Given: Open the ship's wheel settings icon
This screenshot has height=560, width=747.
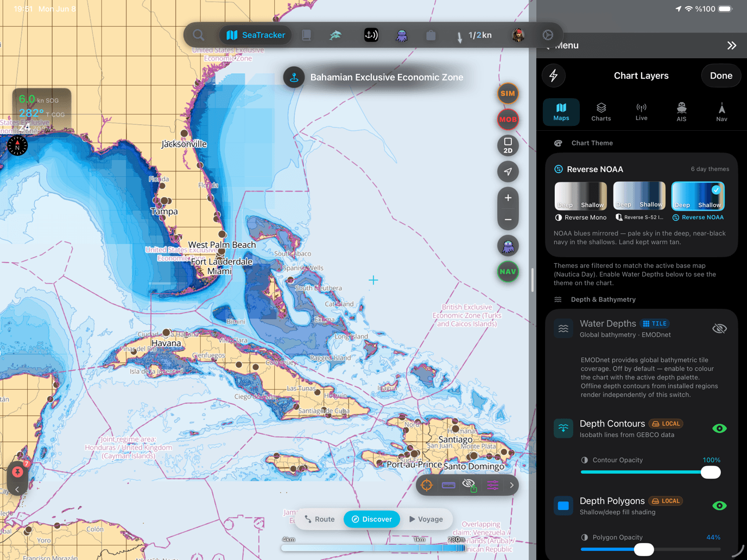Looking at the screenshot, I should click(548, 35).
